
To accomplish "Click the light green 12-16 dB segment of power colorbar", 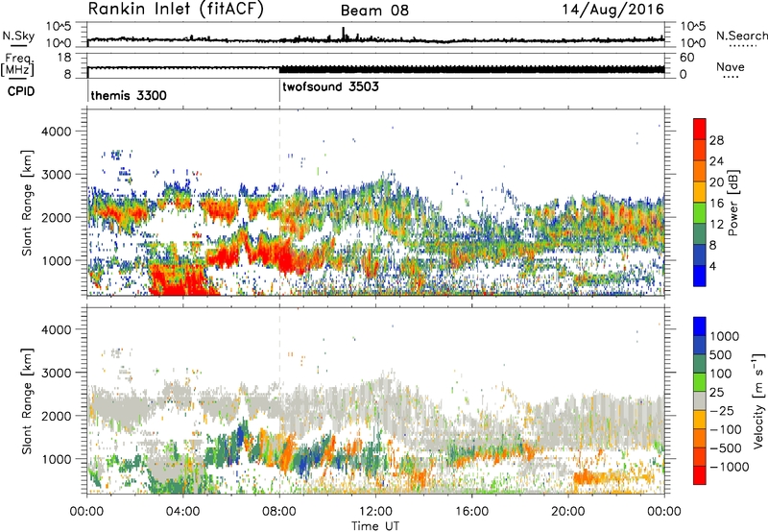I will (700, 213).
